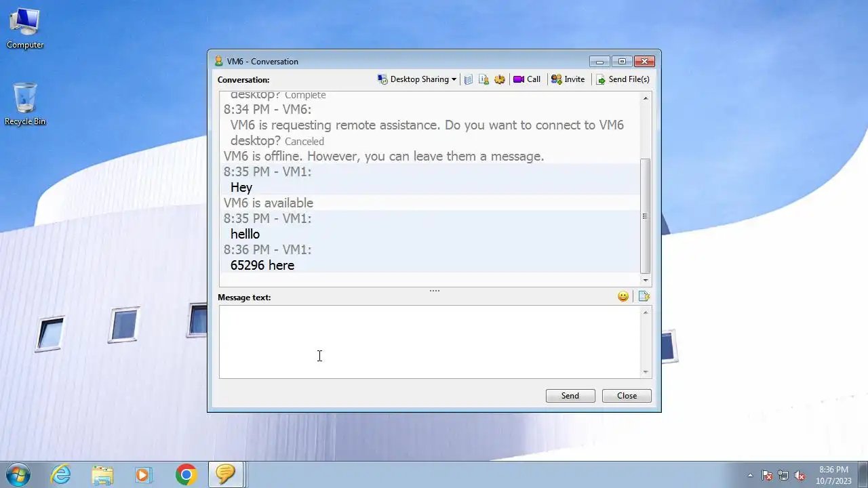Minimize the VM6 Conversation window
Screen dimensions: 868x488
point(599,61)
